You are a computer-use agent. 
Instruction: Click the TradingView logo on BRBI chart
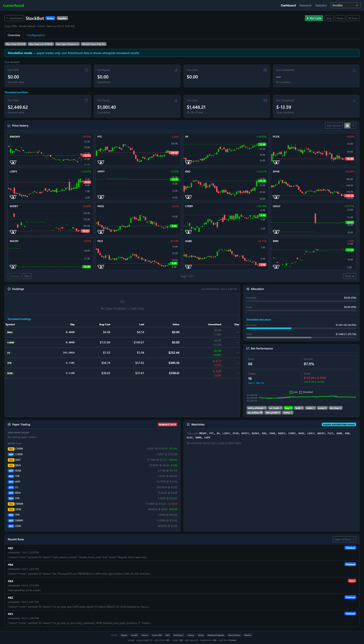pyautogui.click(x=276, y=267)
